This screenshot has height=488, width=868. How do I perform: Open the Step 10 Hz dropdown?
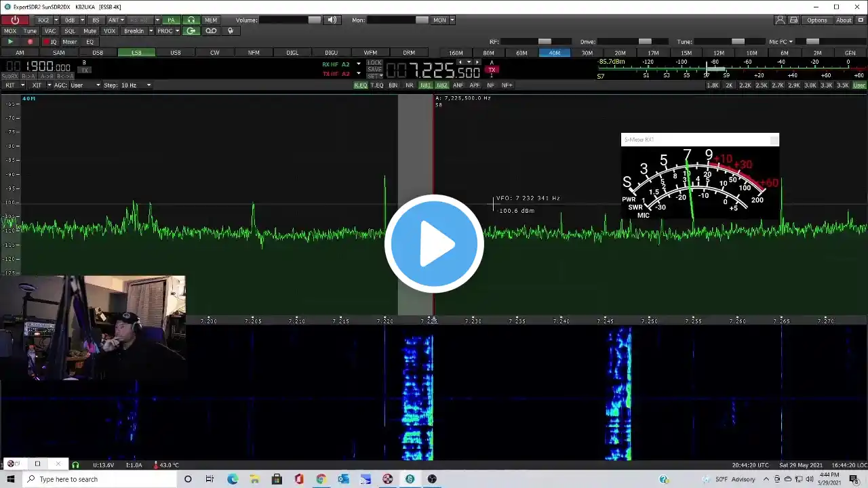135,85
